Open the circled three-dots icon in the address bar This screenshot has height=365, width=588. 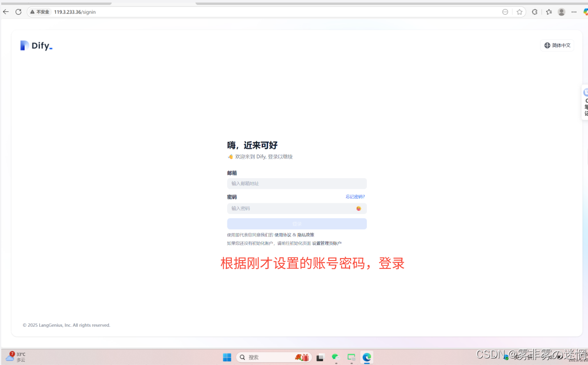coord(505,12)
